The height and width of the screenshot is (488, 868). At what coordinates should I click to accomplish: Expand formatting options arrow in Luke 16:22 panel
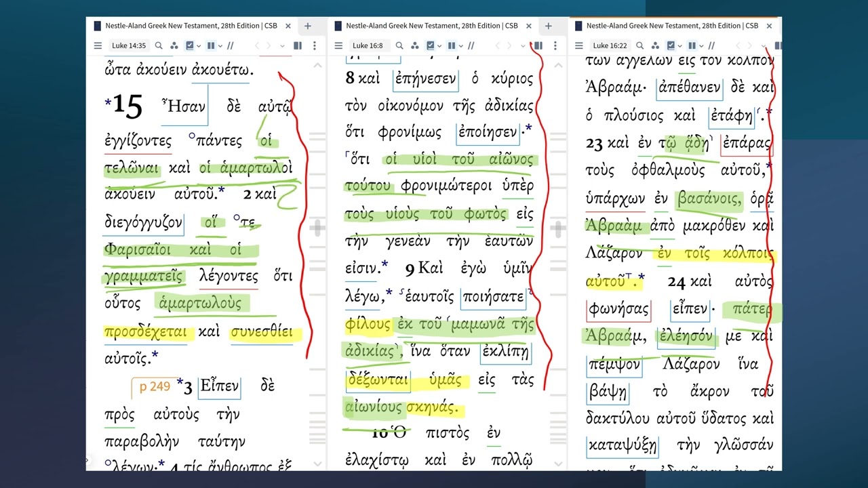point(679,46)
